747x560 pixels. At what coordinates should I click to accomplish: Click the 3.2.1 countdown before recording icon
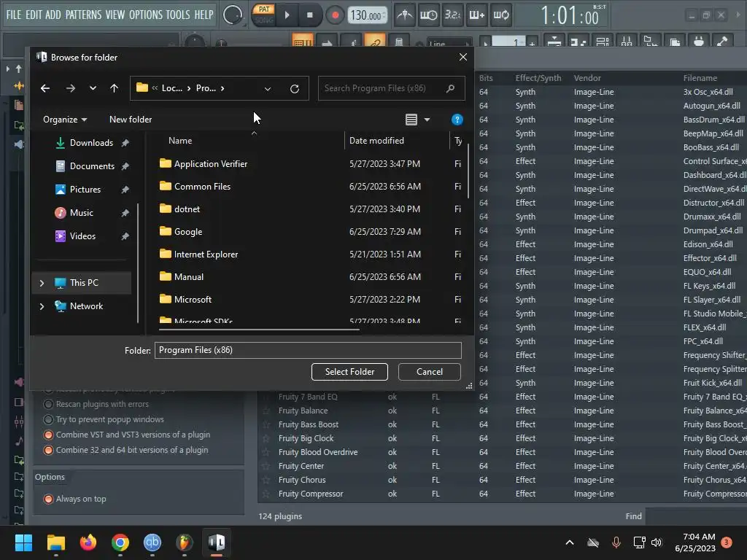tap(452, 15)
